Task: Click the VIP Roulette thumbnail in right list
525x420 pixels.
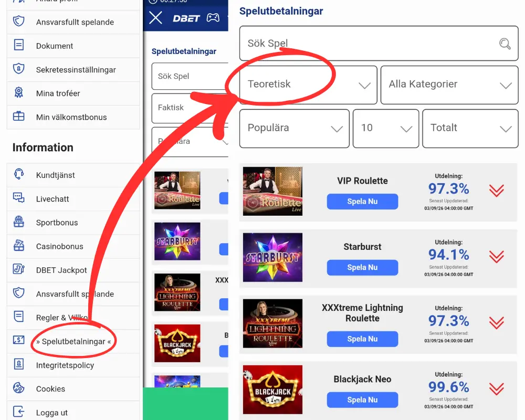Action: pyautogui.click(x=272, y=191)
